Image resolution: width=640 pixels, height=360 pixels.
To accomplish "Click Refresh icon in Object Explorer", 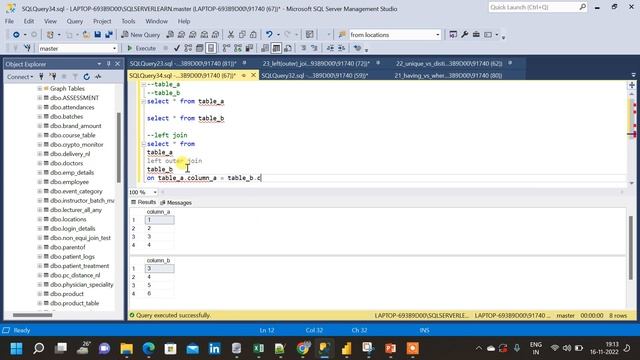I will pyautogui.click(x=87, y=76).
